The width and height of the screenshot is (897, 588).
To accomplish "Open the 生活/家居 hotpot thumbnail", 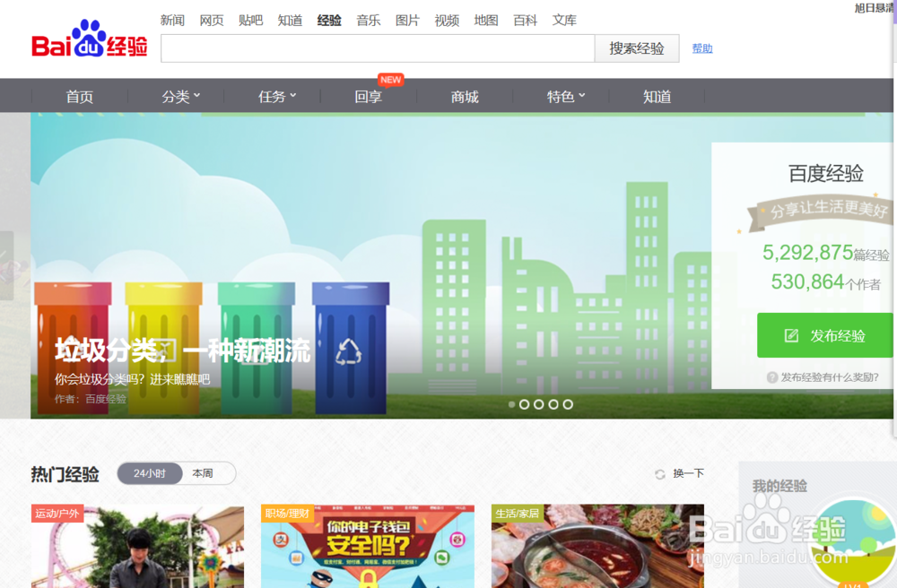I will (x=597, y=546).
